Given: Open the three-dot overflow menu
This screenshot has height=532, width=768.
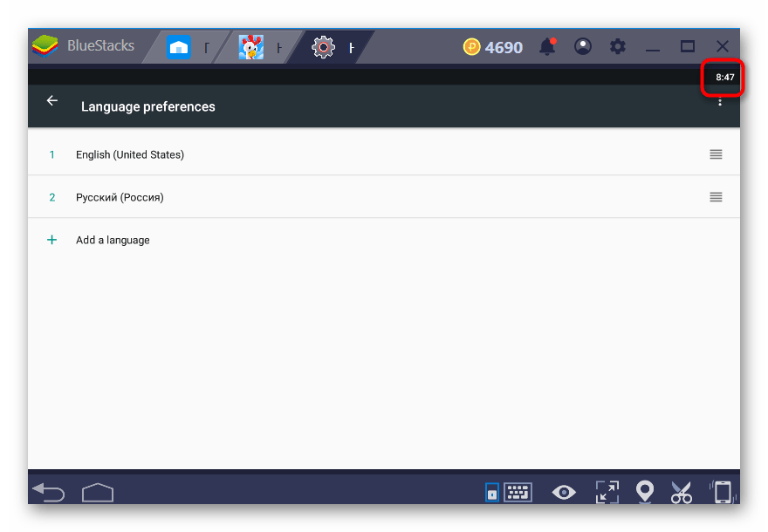Looking at the screenshot, I should (720, 102).
